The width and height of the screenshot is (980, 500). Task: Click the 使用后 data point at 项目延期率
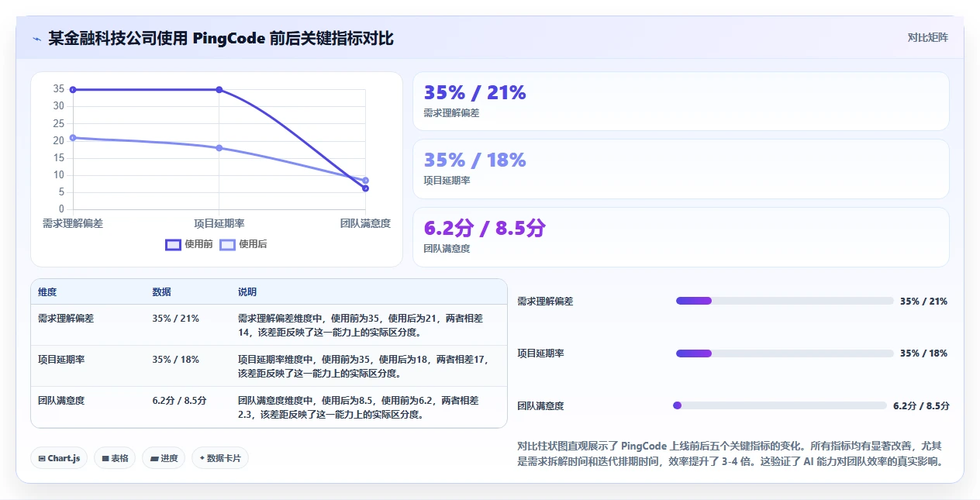pos(219,148)
